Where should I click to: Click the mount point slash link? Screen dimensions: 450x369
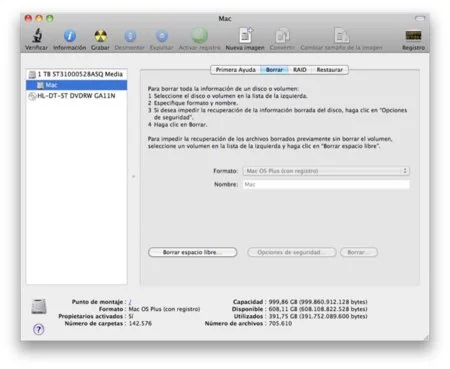tap(130, 302)
